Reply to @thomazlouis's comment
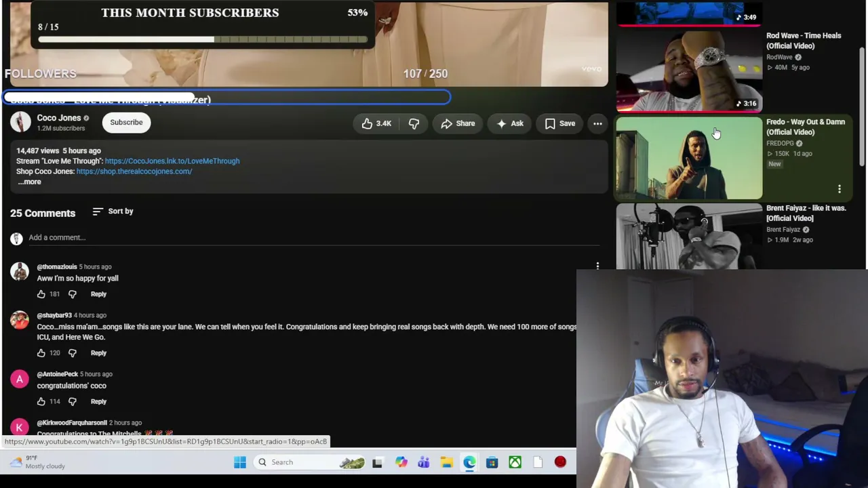 (98, 294)
